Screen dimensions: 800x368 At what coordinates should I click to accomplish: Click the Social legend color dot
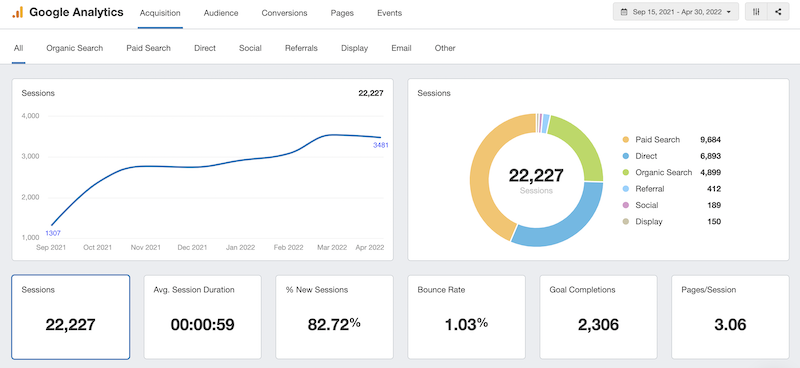tap(626, 205)
